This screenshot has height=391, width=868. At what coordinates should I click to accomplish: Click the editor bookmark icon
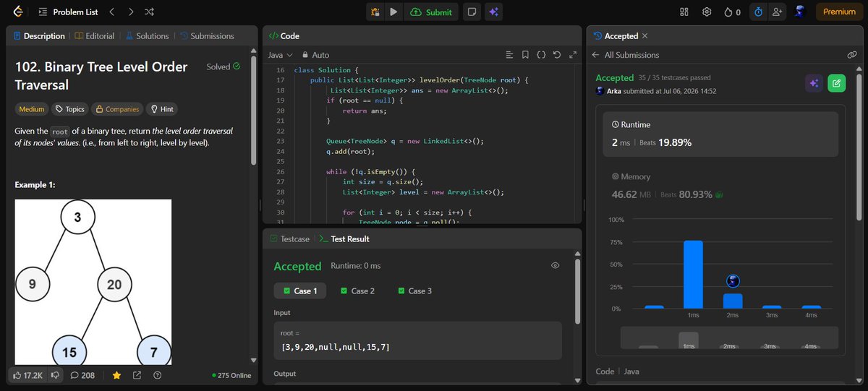pyautogui.click(x=525, y=55)
